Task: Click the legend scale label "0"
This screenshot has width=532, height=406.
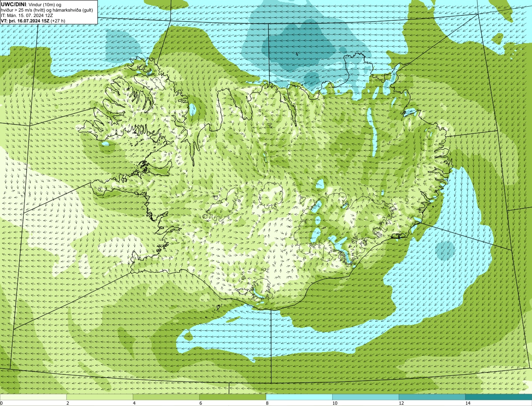Action: 2,403
